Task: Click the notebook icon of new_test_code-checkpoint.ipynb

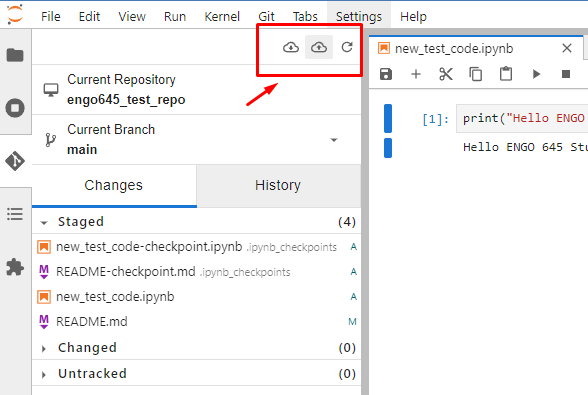Action: pos(44,247)
